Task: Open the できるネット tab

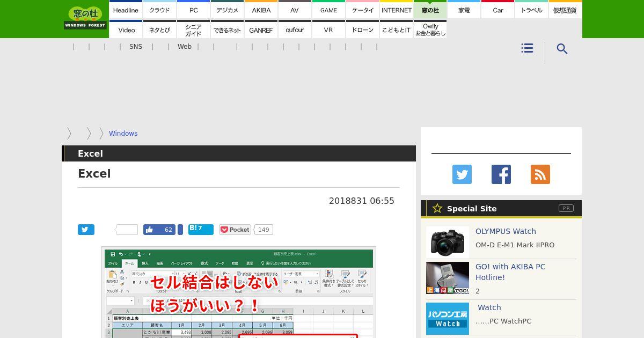Action: [x=228, y=30]
